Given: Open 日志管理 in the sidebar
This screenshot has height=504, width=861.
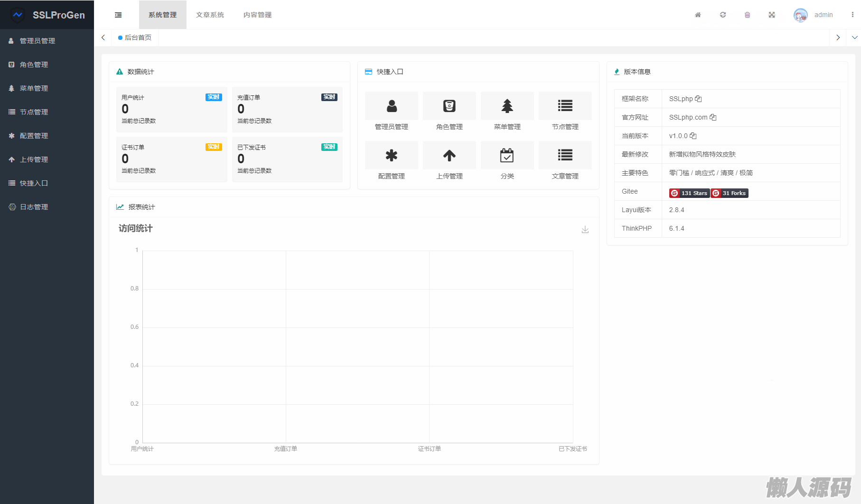Looking at the screenshot, I should tap(34, 207).
